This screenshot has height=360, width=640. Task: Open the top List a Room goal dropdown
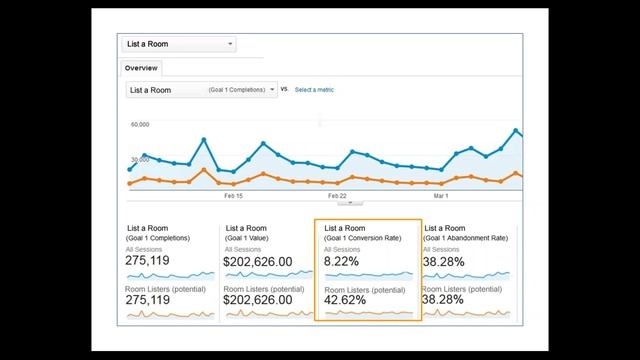(x=179, y=44)
